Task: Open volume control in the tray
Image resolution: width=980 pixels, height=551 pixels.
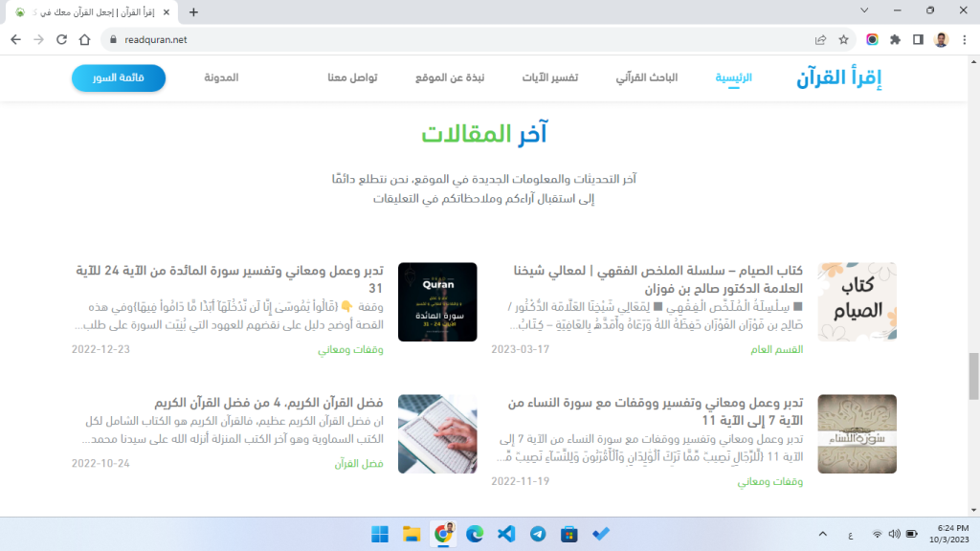Action: (x=895, y=534)
